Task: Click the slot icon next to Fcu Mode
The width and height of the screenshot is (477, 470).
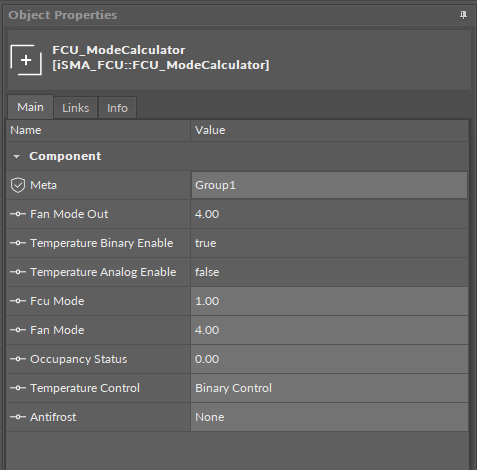Action: point(18,301)
